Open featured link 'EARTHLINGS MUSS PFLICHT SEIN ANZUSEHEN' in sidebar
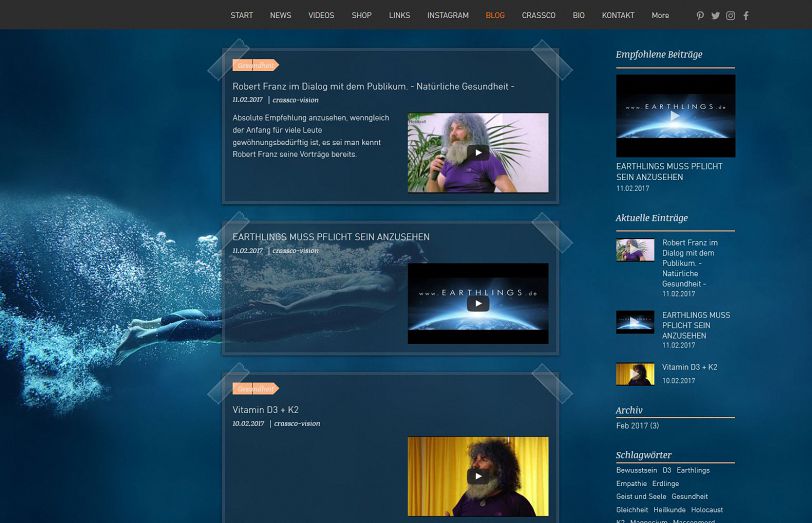Viewport: 812px width, 523px height. [669, 171]
